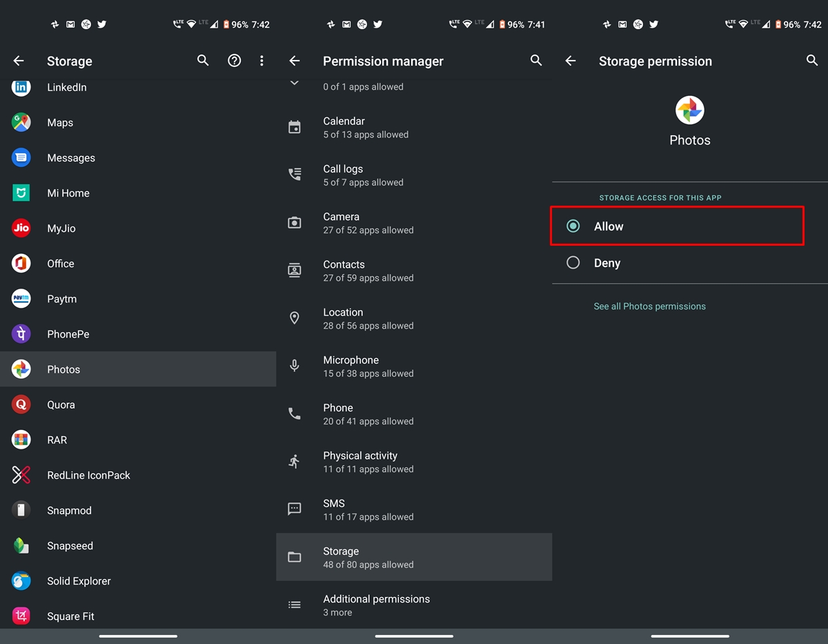Tap the Messages app icon
This screenshot has width=828, height=644.
tap(21, 157)
